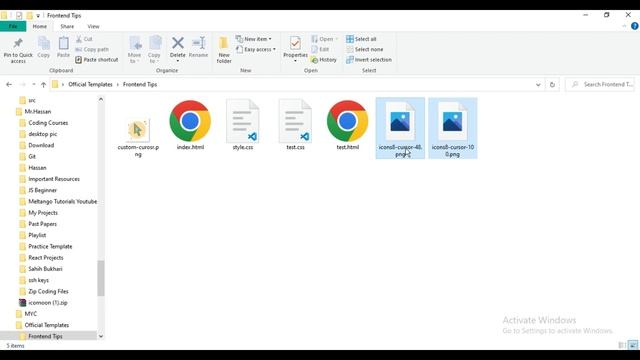Open recent locations dropdown arrow
The image size is (640, 360).
[34, 84]
